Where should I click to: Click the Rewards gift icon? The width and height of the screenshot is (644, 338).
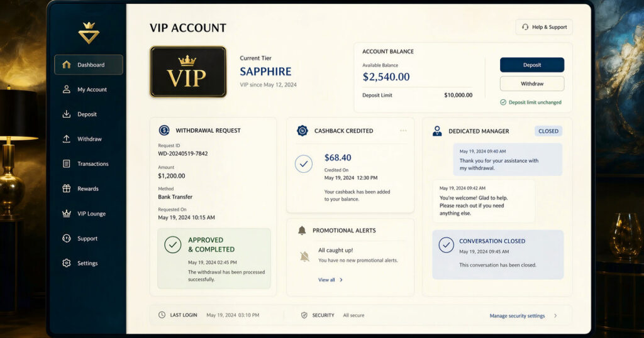[67, 188]
